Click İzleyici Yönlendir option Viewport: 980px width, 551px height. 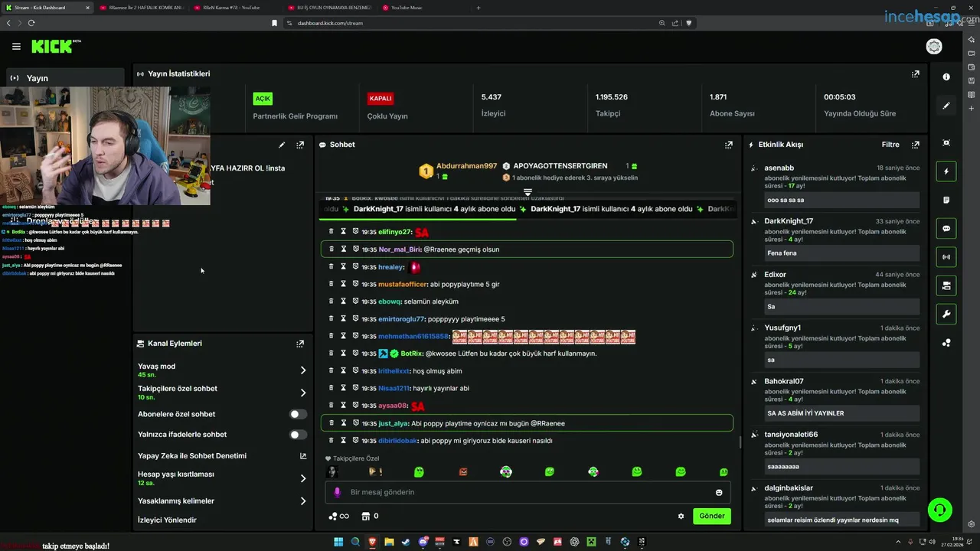(x=167, y=520)
